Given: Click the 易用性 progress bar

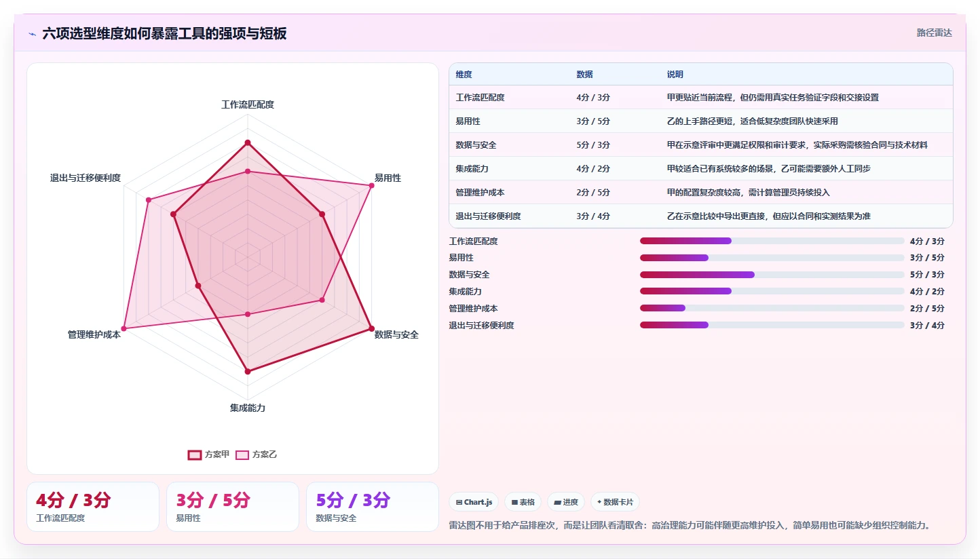Looking at the screenshot, I should [x=772, y=258].
